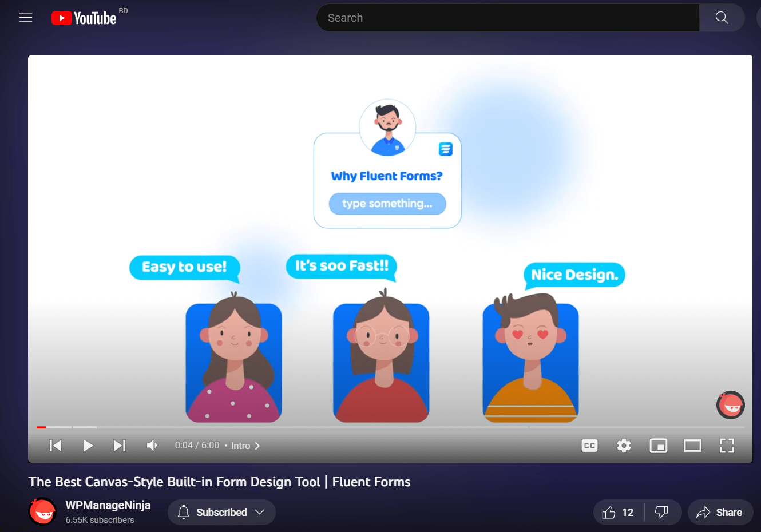Dislike this video
The width and height of the screenshot is (761, 532).
click(x=662, y=513)
